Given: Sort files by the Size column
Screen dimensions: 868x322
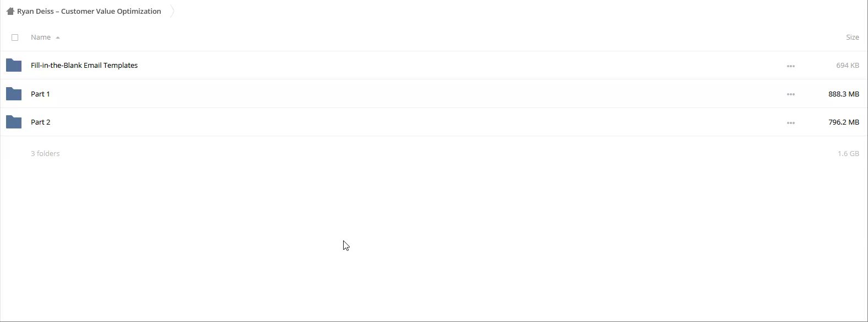Looking at the screenshot, I should (x=852, y=37).
